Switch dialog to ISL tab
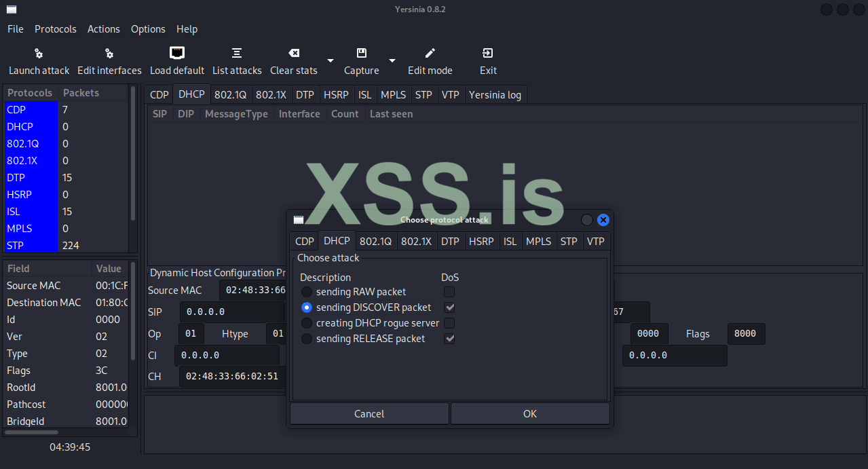Image resolution: width=868 pixels, height=469 pixels. [x=510, y=241]
